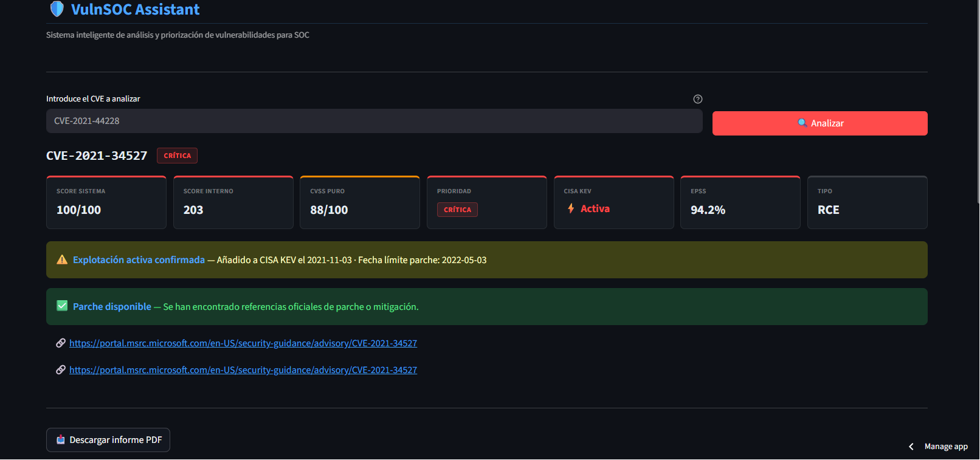Open the help tooltip question mark icon
Screen dimensions: 980x460
coord(698,99)
